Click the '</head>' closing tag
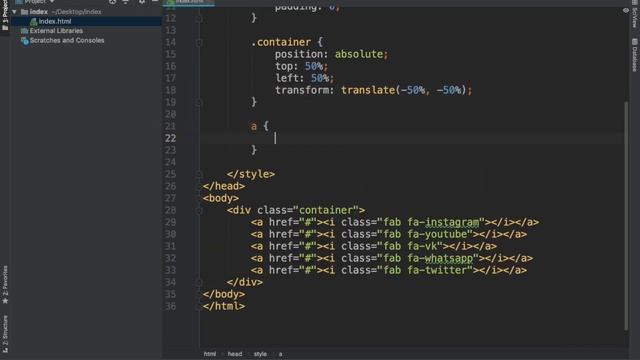Screen dimensions: 640x360 224,187
